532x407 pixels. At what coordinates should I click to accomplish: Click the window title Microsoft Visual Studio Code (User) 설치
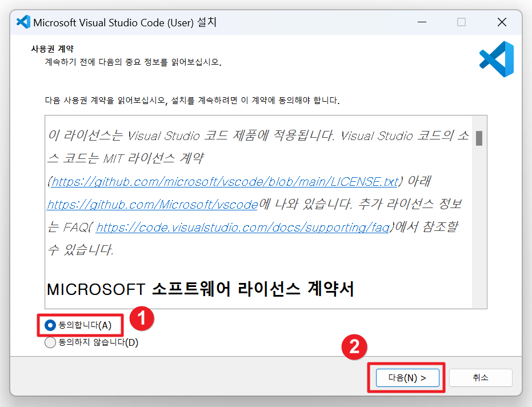coord(125,22)
